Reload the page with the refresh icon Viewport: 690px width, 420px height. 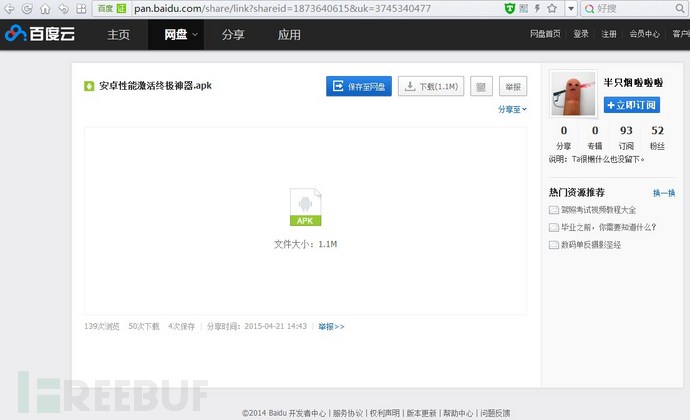[x=27, y=8]
